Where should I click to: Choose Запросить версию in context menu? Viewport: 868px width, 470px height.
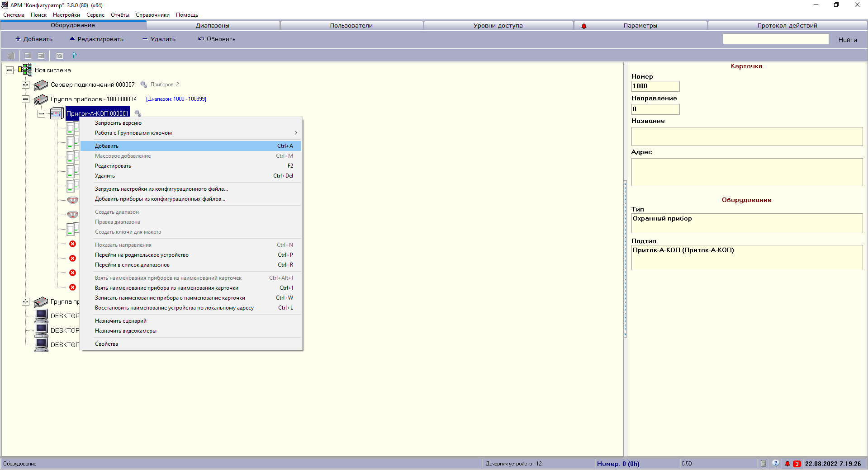click(191, 123)
